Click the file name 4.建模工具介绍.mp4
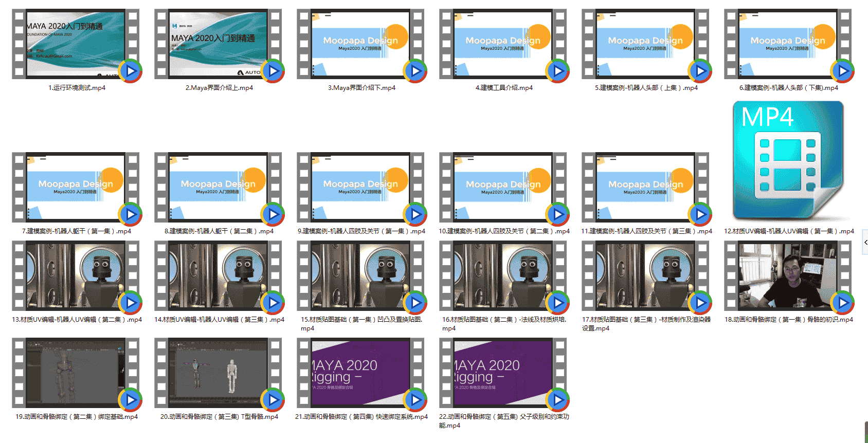The image size is (868, 443). pos(504,88)
